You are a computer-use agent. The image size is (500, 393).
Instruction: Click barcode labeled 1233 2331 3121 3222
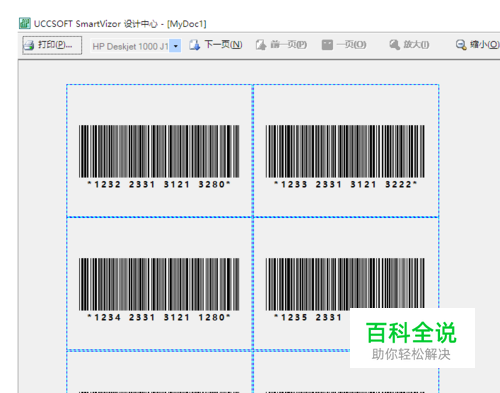tap(345, 151)
